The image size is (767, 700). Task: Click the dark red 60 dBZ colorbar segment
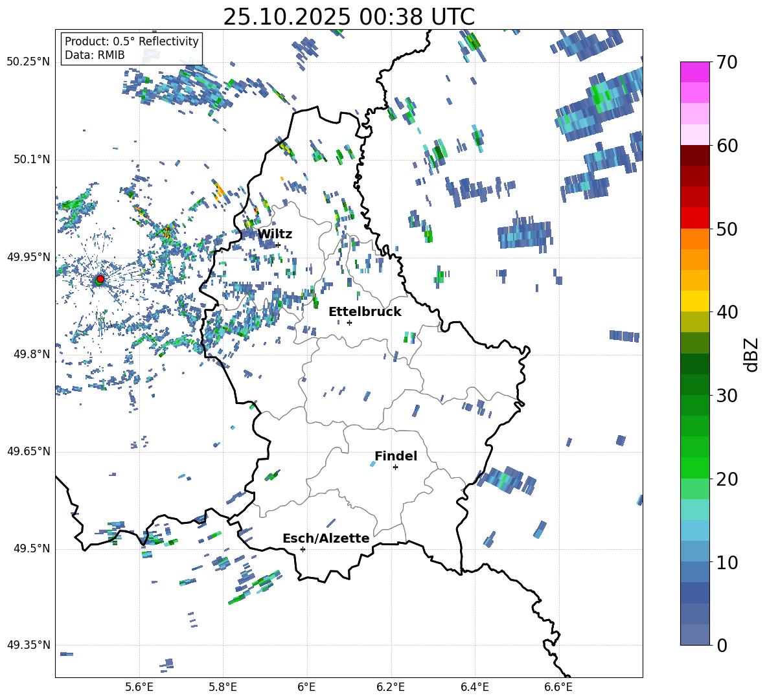tap(694, 155)
